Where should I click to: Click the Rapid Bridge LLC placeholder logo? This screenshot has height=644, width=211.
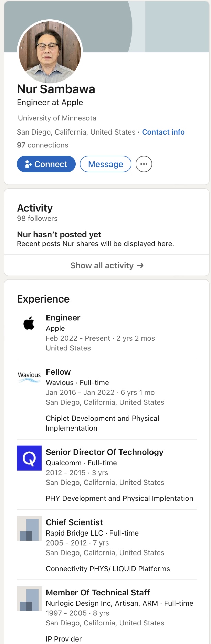[29, 528]
